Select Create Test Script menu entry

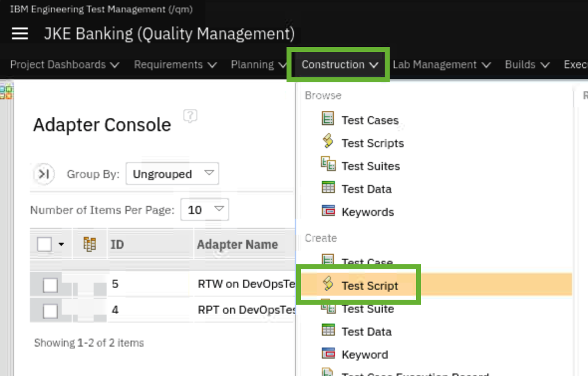click(369, 286)
